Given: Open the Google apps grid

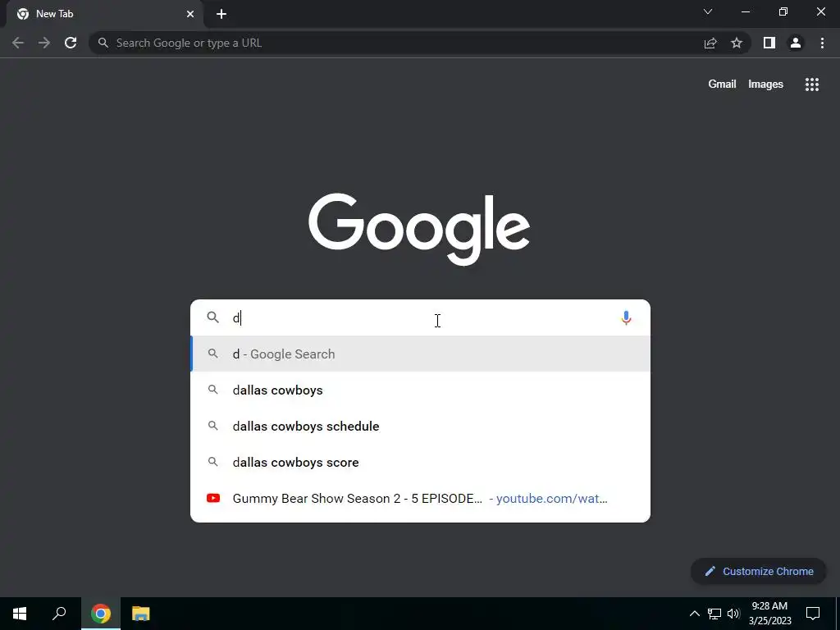Looking at the screenshot, I should pos(812,84).
